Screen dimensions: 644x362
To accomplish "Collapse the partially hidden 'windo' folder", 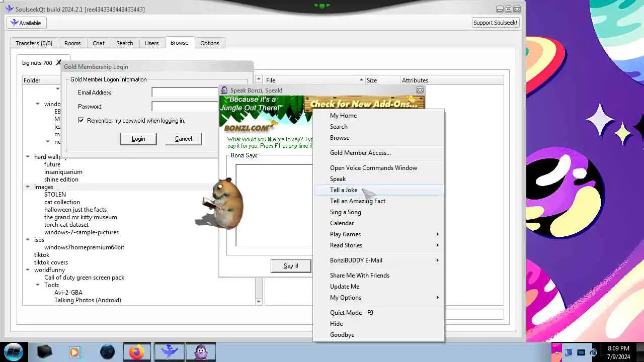I will pos(38,104).
